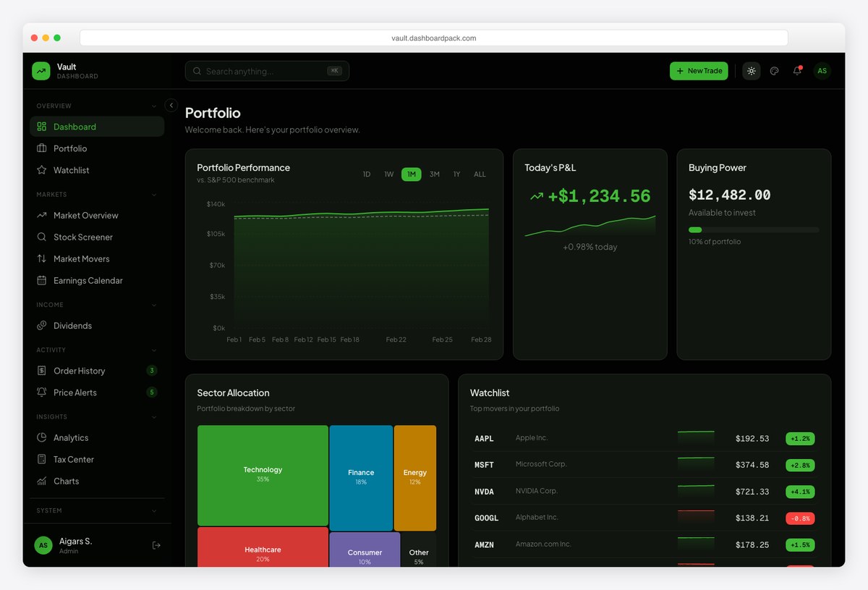Click the Market Overview trend icon
This screenshot has height=590, width=868.
tap(41, 215)
